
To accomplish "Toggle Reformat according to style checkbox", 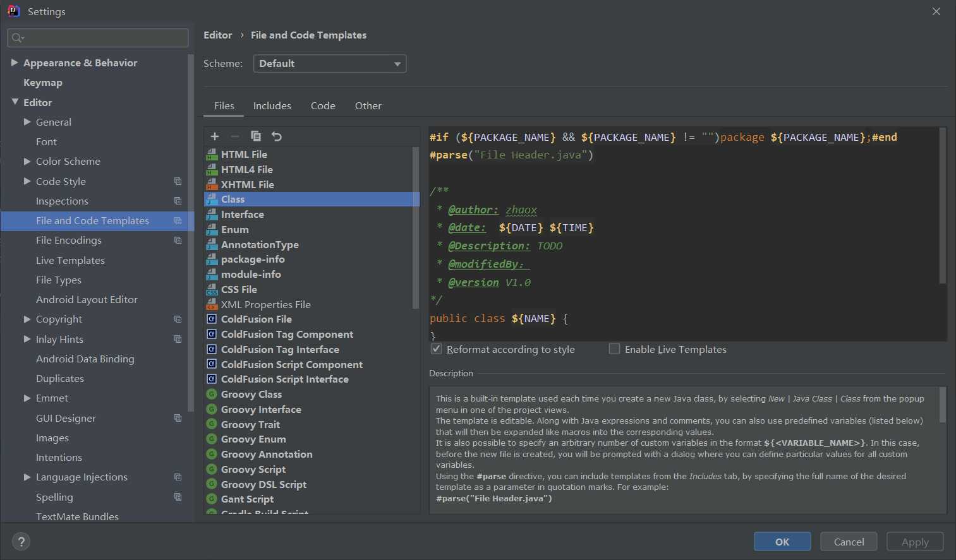I will 436,349.
